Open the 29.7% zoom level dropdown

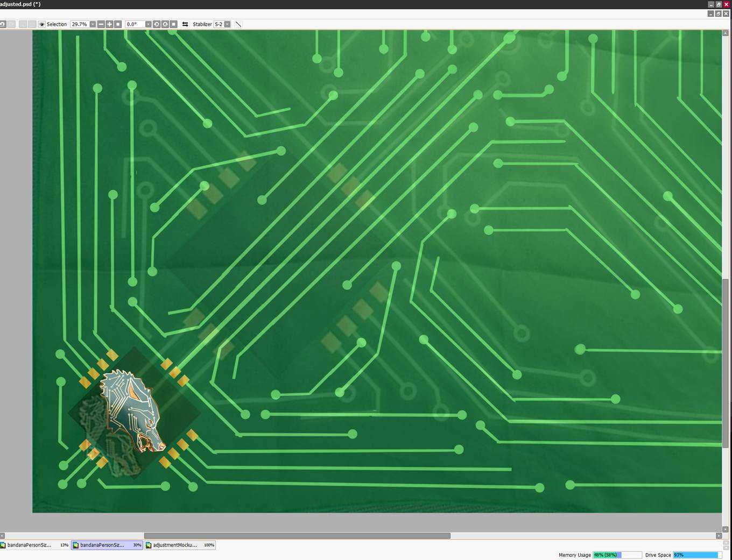[x=93, y=24]
